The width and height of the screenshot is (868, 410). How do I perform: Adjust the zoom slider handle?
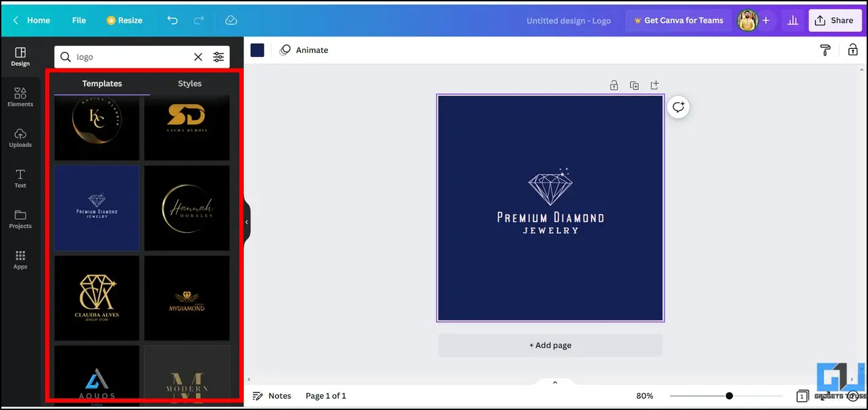pyautogui.click(x=729, y=396)
